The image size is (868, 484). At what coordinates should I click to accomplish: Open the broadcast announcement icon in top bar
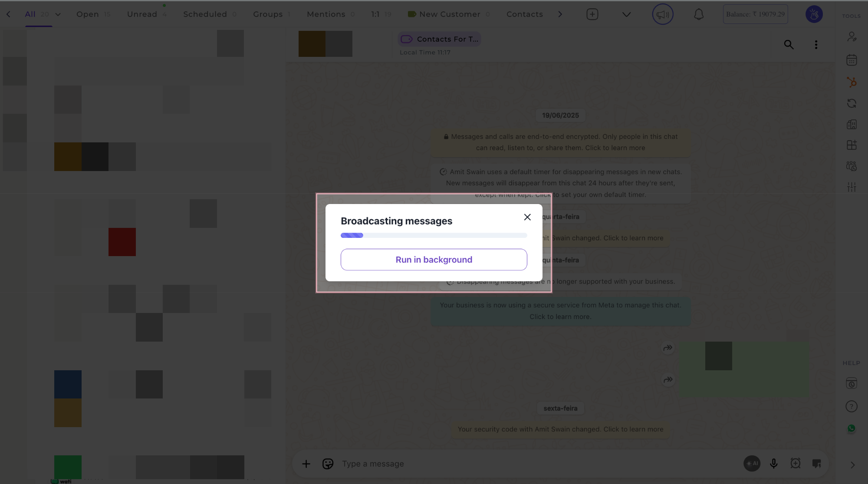(x=662, y=14)
